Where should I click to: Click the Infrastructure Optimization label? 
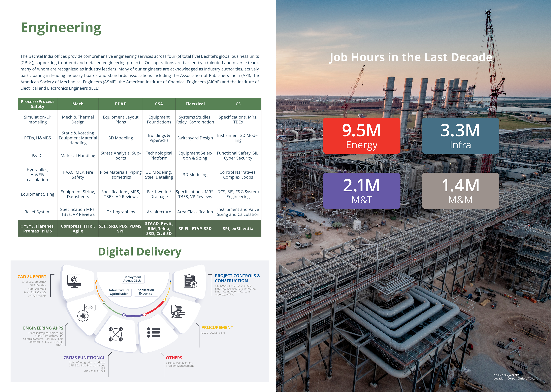(x=119, y=292)
